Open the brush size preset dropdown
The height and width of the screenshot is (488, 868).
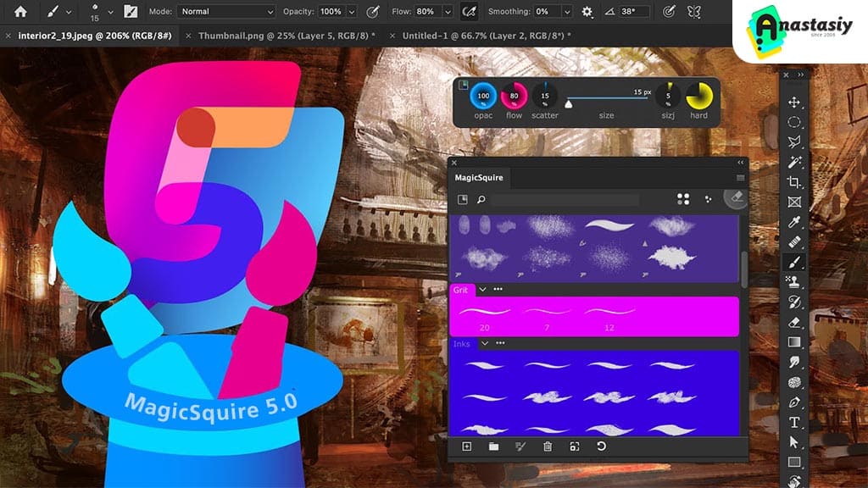(x=110, y=12)
